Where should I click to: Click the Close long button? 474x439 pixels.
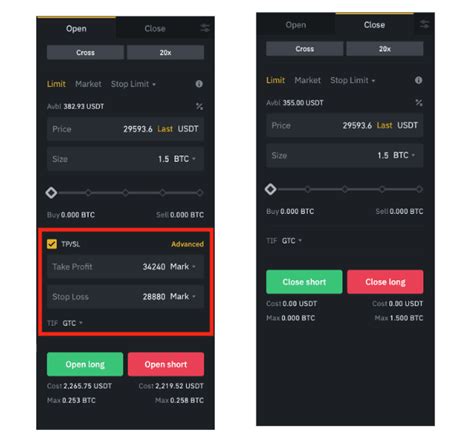[x=385, y=282]
